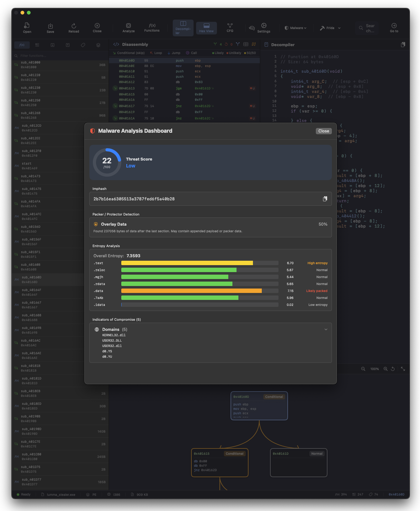The width and height of the screenshot is (420, 511).
Task: Click the domain entry KERNEL32.dll
Action: click(114, 335)
